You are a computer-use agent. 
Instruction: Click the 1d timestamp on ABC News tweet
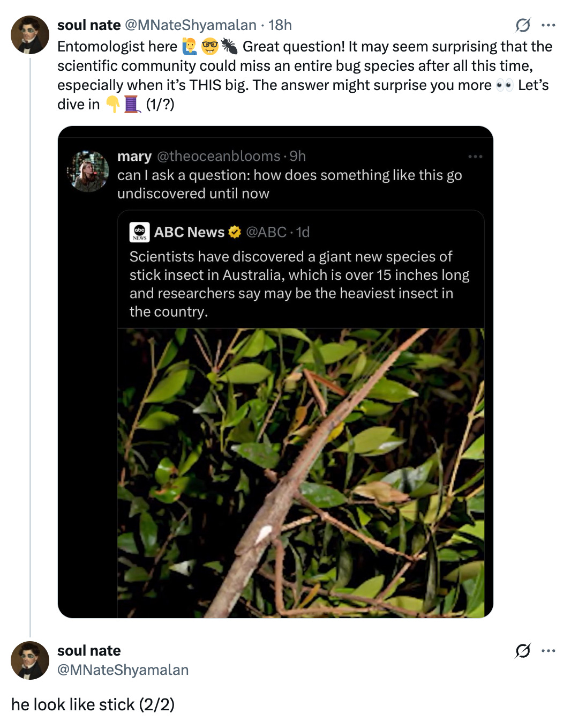(x=302, y=232)
